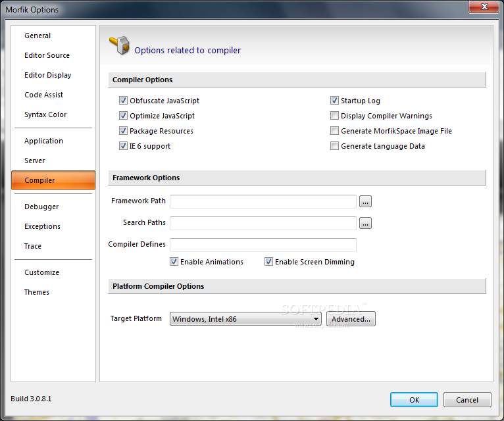
Task: Toggle Enable Screen Dimming checkbox
Action: click(x=268, y=262)
